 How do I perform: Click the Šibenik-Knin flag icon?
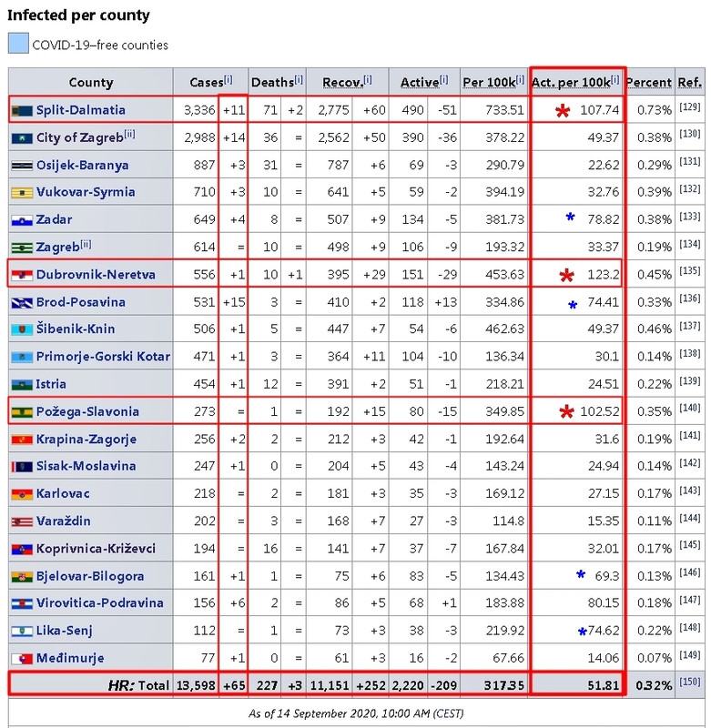(22, 329)
